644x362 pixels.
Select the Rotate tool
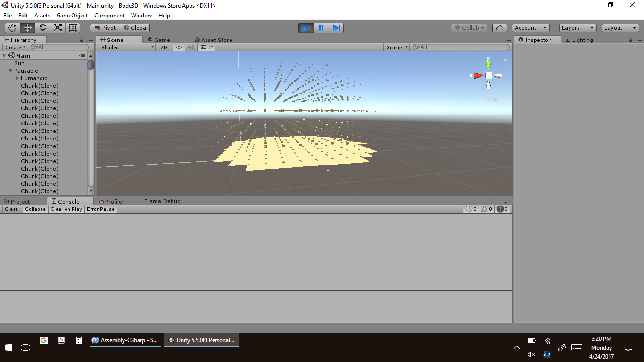click(42, 28)
